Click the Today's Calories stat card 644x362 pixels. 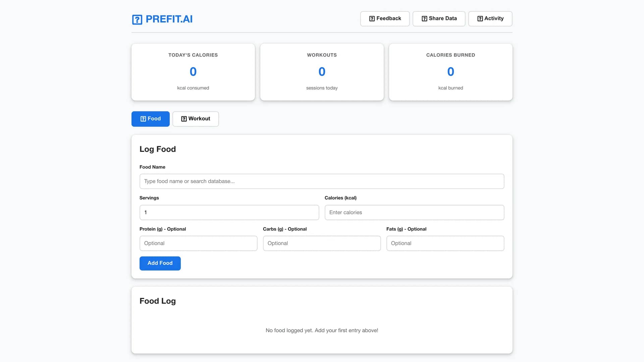click(x=193, y=72)
